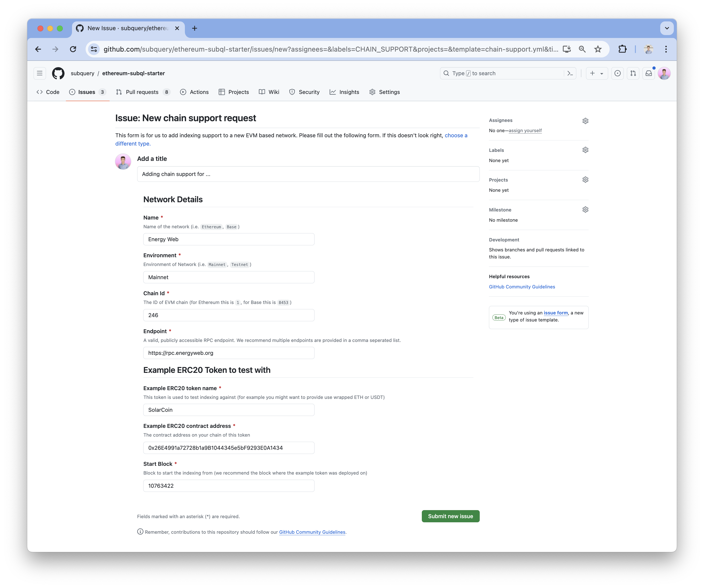704x588 pixels.
Task: Open the browser zoom magnifier icon
Action: point(582,49)
